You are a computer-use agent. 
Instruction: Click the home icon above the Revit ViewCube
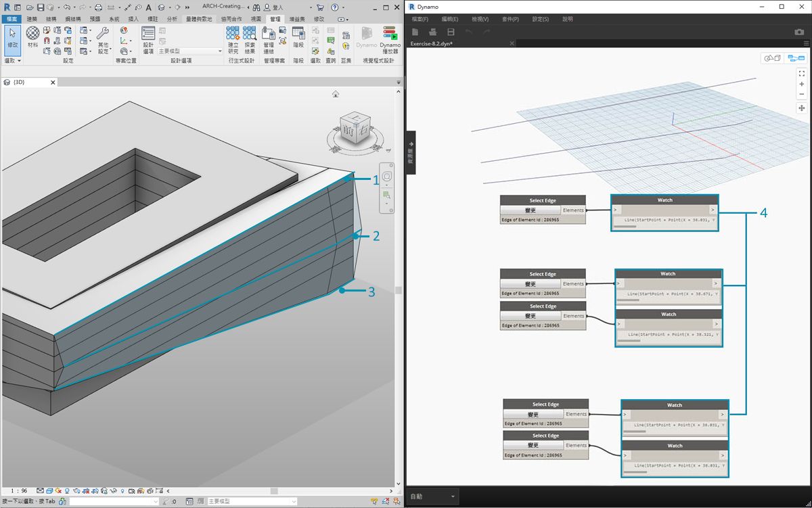[336, 94]
